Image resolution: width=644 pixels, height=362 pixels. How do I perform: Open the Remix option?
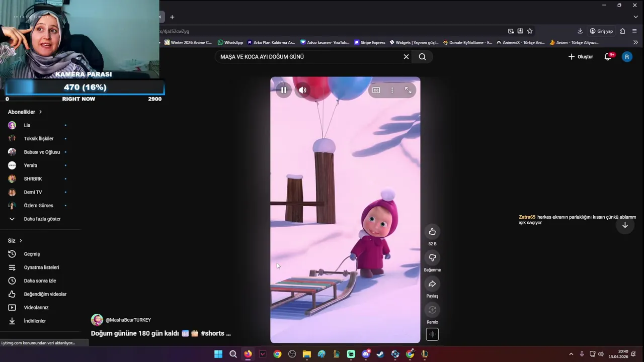click(x=432, y=310)
